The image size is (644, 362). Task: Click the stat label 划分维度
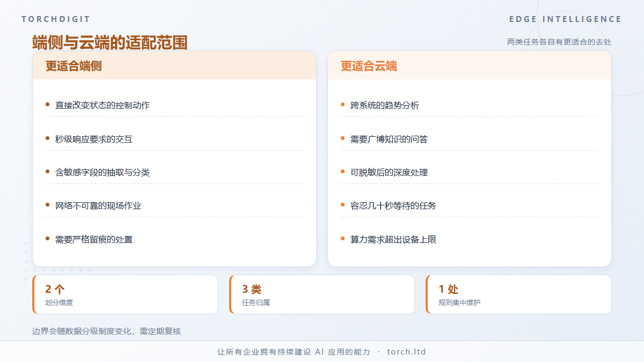pos(59,302)
